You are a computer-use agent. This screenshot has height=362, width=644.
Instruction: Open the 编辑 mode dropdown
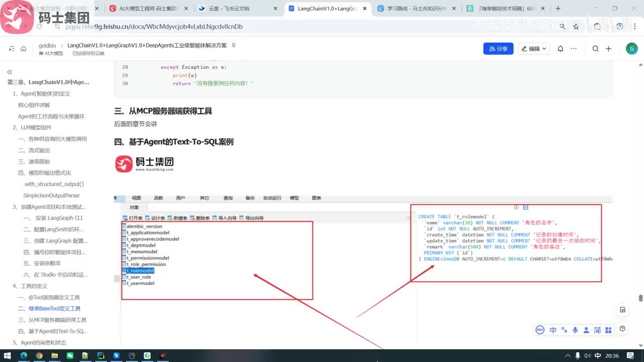click(x=534, y=49)
